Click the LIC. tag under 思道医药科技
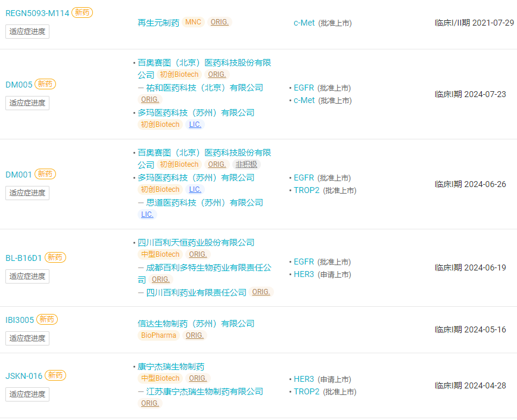This screenshot has height=420, width=517. [147, 214]
